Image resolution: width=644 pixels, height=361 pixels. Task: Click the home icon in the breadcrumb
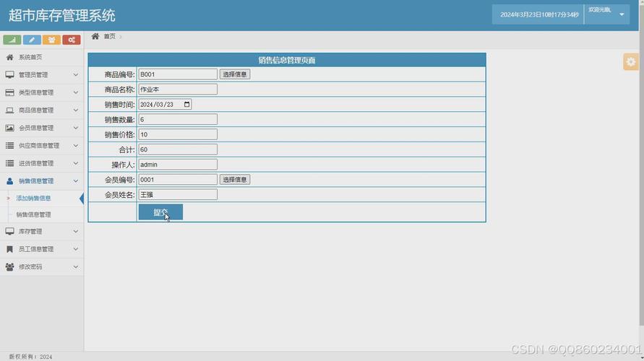click(x=95, y=36)
